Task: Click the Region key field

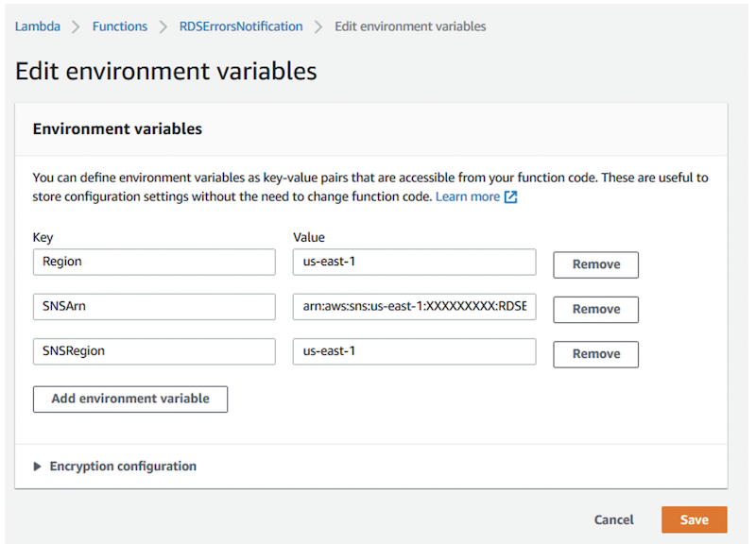Action: [x=153, y=262]
